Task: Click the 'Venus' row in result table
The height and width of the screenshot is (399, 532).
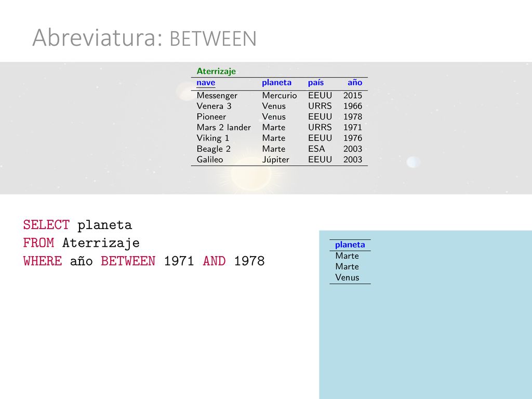Action: point(347,277)
